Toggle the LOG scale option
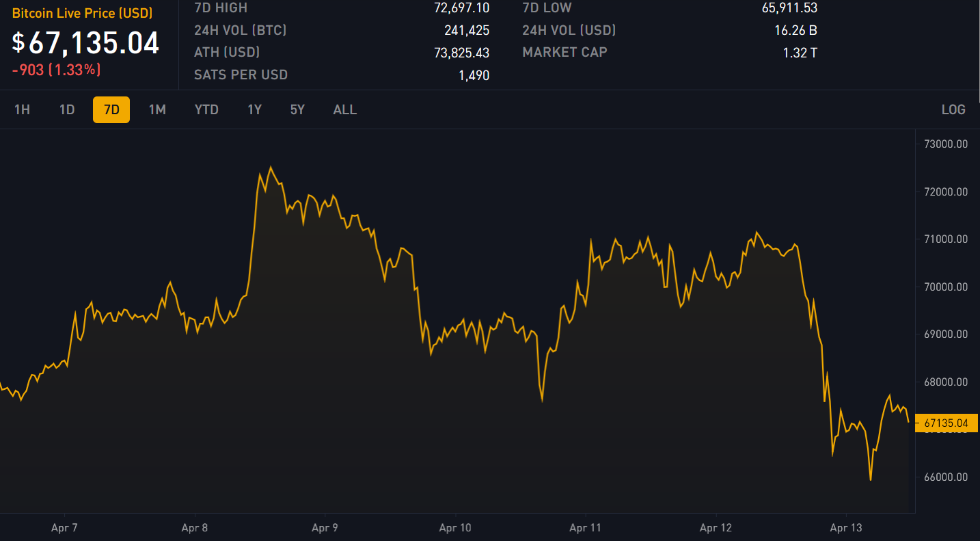 click(953, 109)
